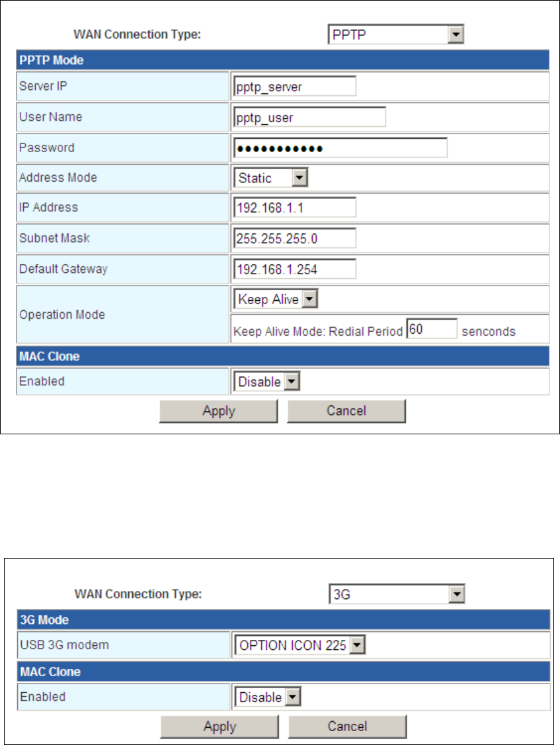This screenshot has width=560, height=745.
Task: Click the 'WAN Connection Type:' label above 3G Mode
Action: click(138, 594)
